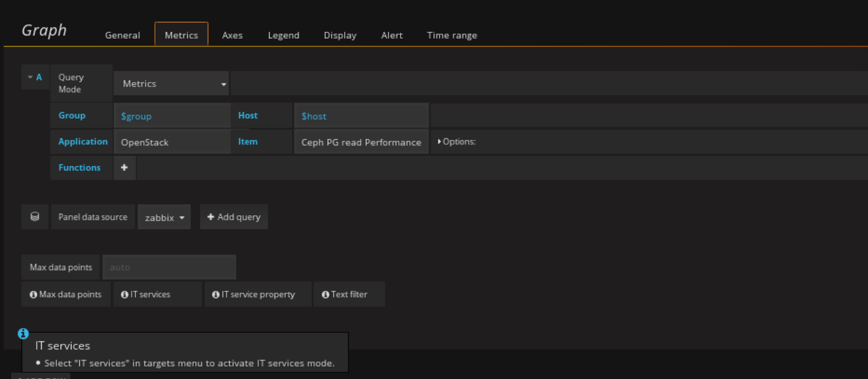Click the blue info icon above IT services tooltip
Screen dimensions: 868x379
[23, 333]
